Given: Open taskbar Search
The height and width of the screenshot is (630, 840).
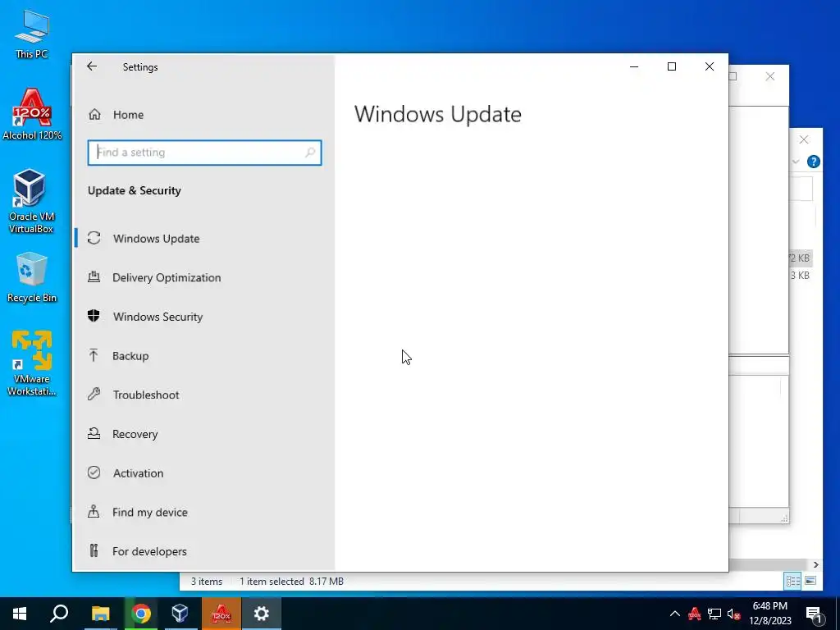Looking at the screenshot, I should (x=59, y=614).
